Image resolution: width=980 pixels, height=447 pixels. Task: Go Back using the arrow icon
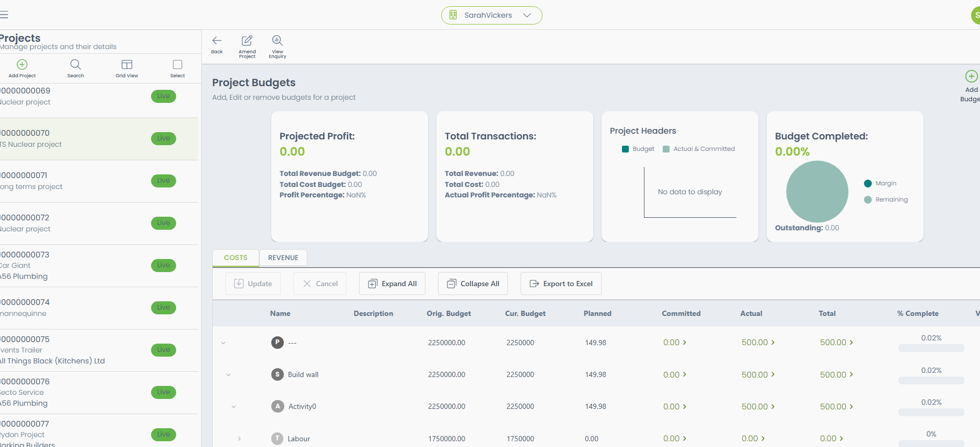(x=217, y=41)
